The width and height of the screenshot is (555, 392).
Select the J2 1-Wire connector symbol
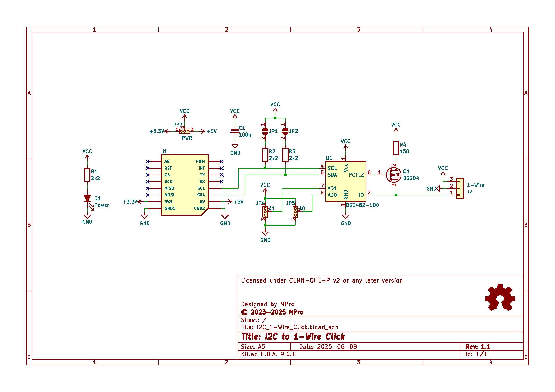pos(460,188)
